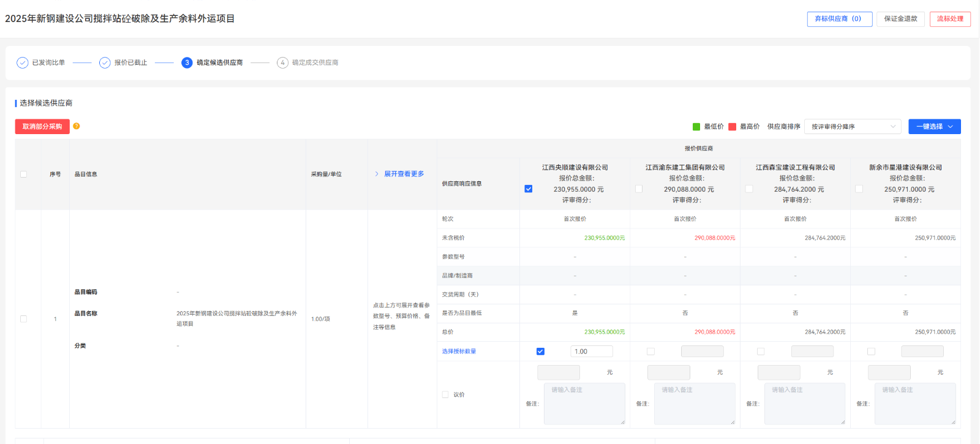Check the 江西森宝建设工程有限公司 supplier checkbox
The width and height of the screenshot is (980, 444).
(x=749, y=189)
